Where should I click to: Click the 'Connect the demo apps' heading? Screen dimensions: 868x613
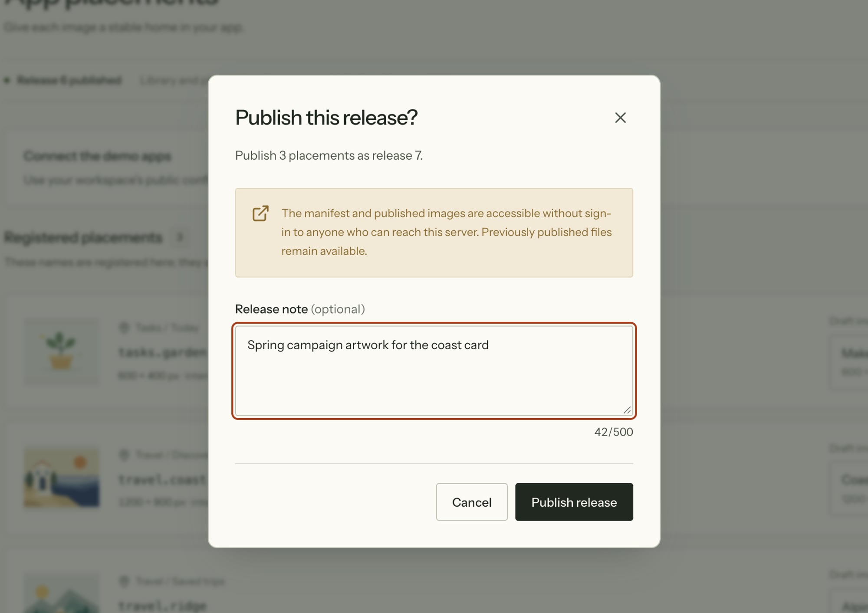coord(97,156)
